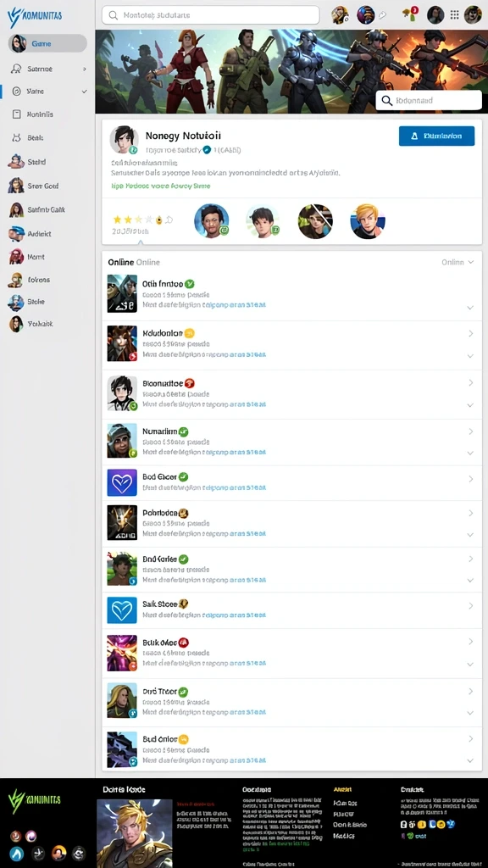Click the star rating on the profile card
The width and height of the screenshot is (488, 868).
click(142, 220)
